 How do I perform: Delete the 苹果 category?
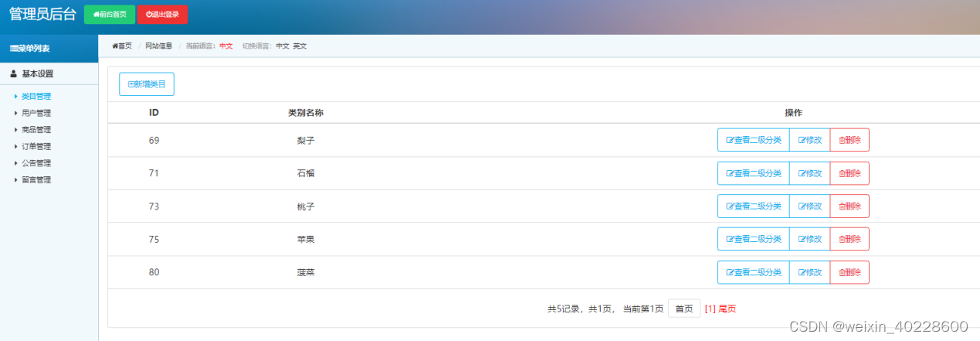point(849,240)
